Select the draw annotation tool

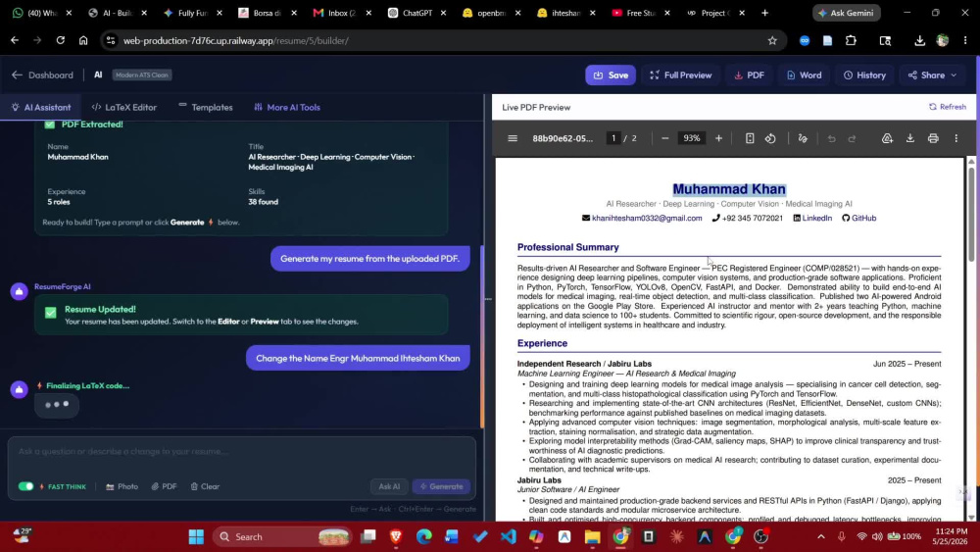tap(804, 138)
